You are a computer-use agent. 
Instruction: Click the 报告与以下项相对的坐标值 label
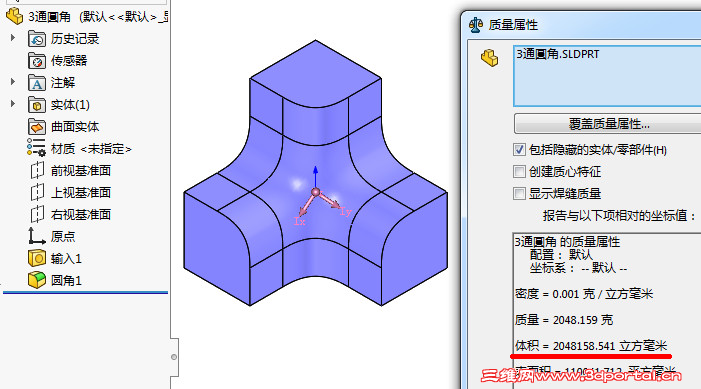click(x=619, y=216)
